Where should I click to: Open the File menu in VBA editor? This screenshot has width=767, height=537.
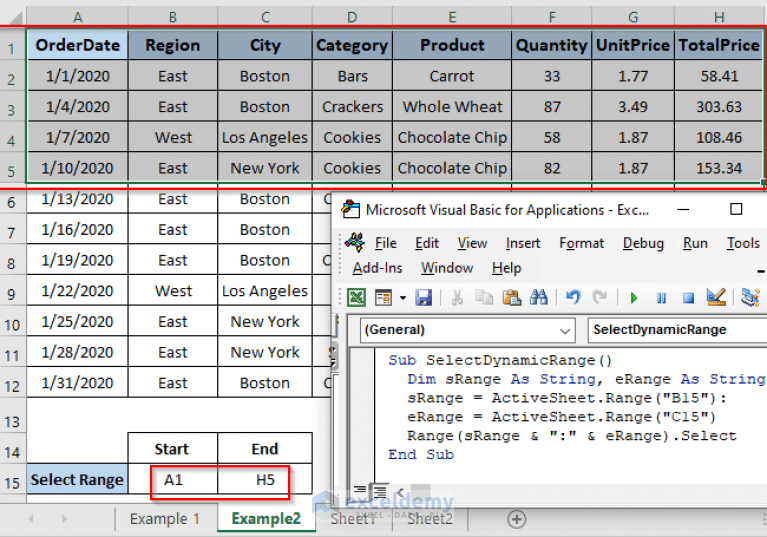[x=385, y=243]
